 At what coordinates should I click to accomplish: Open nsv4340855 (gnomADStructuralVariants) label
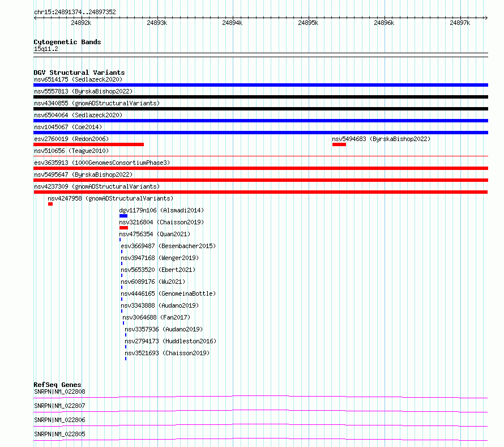pos(97,103)
